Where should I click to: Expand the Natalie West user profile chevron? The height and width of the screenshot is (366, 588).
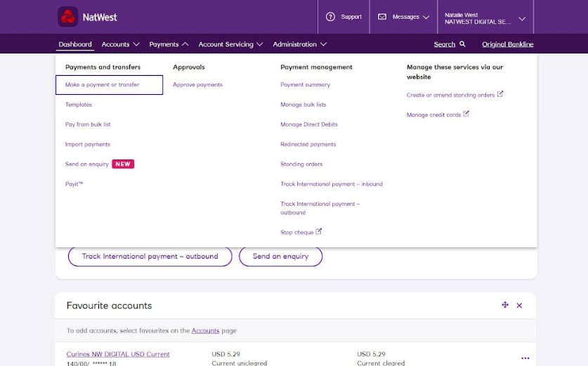click(x=522, y=19)
